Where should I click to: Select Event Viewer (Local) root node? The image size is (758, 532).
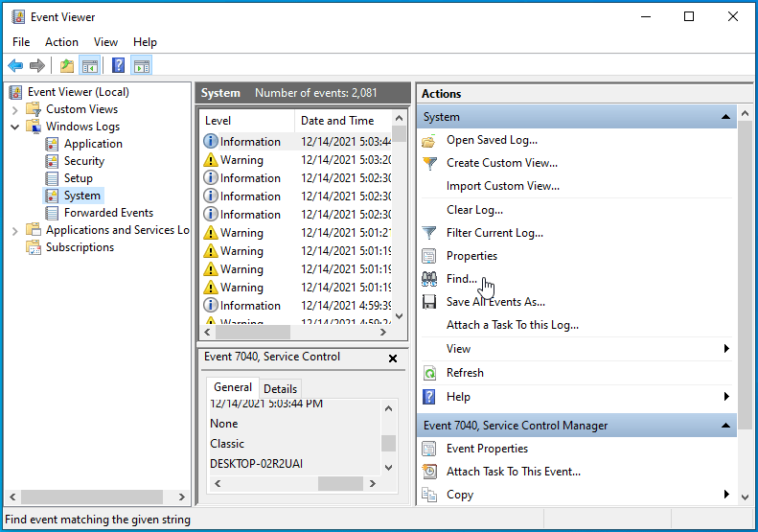point(79,92)
